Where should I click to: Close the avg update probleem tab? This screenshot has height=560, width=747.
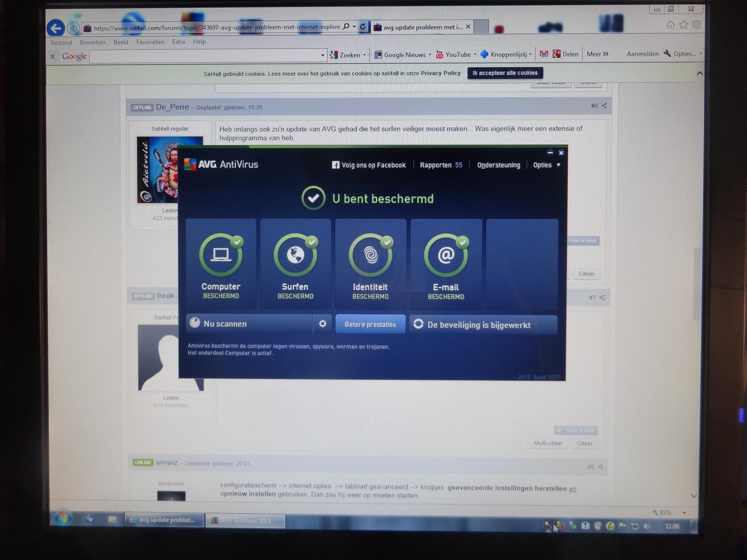[x=468, y=27]
